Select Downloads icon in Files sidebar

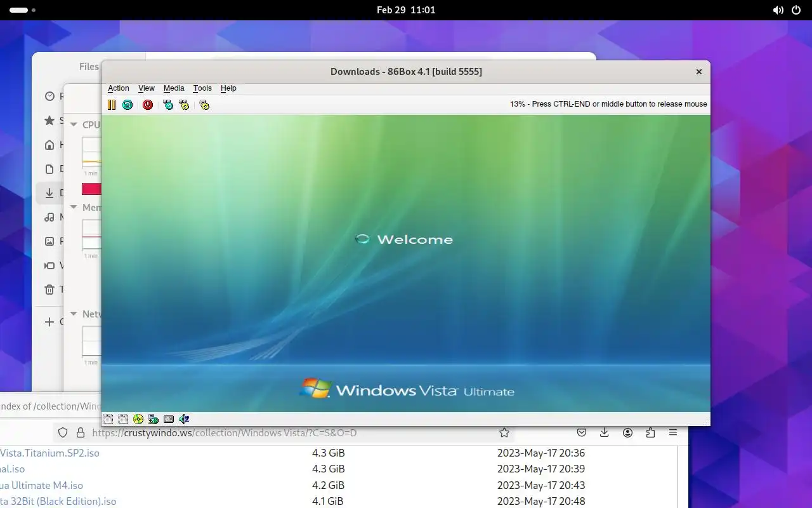[49, 193]
